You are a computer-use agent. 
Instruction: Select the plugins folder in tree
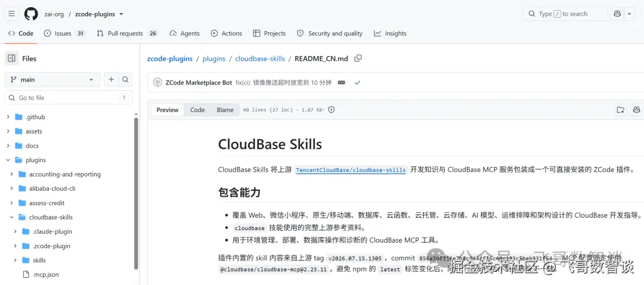point(36,160)
